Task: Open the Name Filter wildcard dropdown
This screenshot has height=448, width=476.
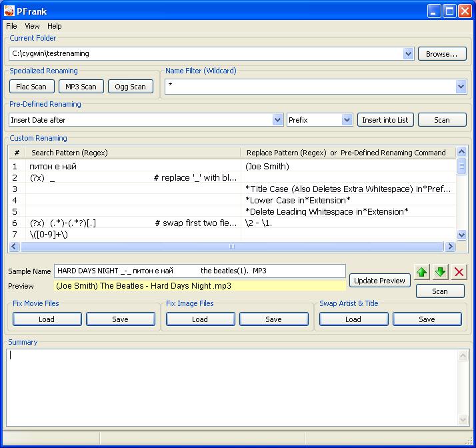Action: tap(461, 87)
